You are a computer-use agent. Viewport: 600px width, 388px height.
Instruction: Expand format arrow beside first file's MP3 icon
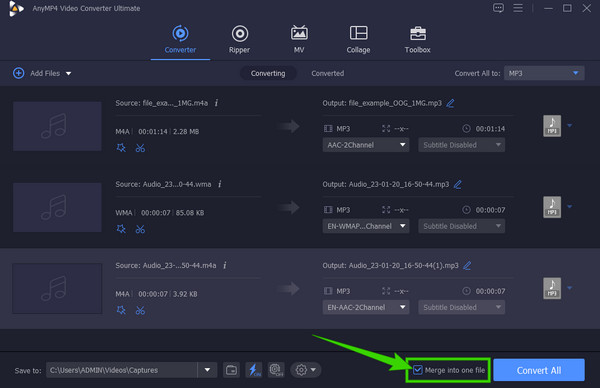570,126
